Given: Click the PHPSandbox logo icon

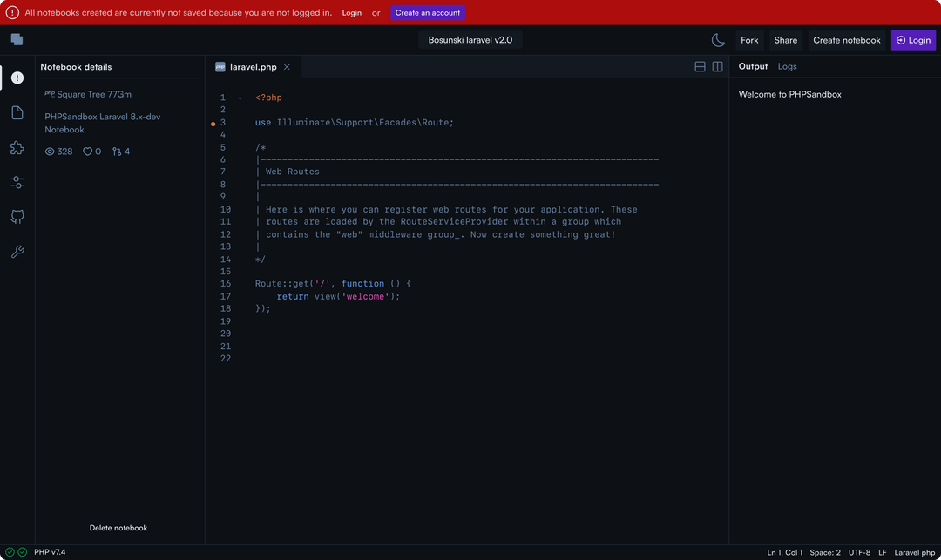Looking at the screenshot, I should coord(17,39).
